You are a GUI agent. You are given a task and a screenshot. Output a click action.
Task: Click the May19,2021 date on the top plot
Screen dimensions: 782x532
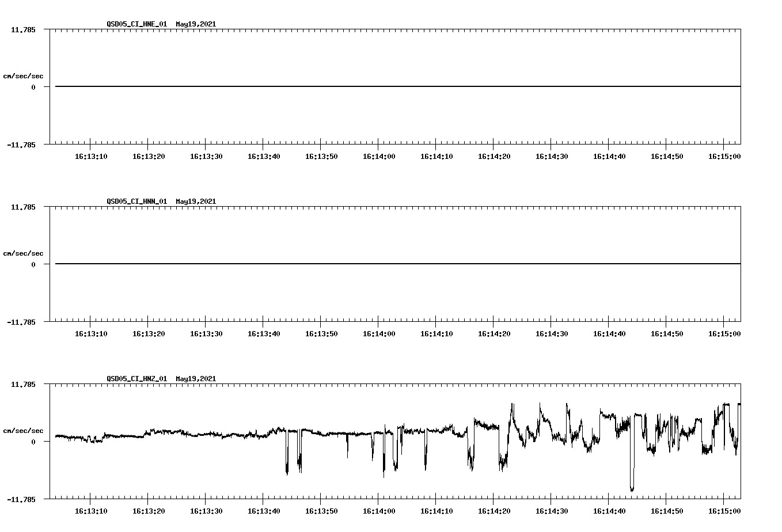(x=195, y=25)
